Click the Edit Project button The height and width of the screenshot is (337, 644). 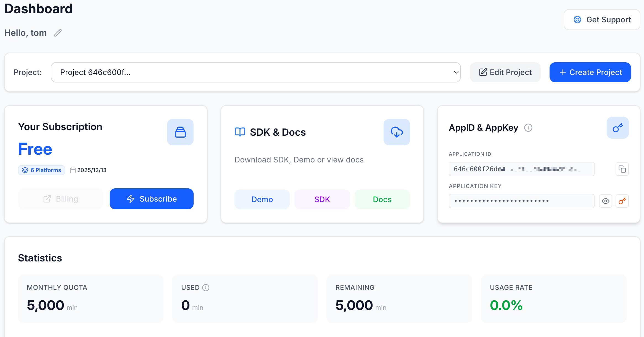coord(505,72)
